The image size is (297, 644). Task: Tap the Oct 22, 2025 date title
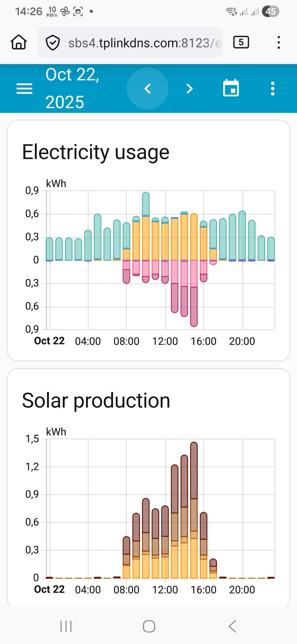tap(72, 88)
